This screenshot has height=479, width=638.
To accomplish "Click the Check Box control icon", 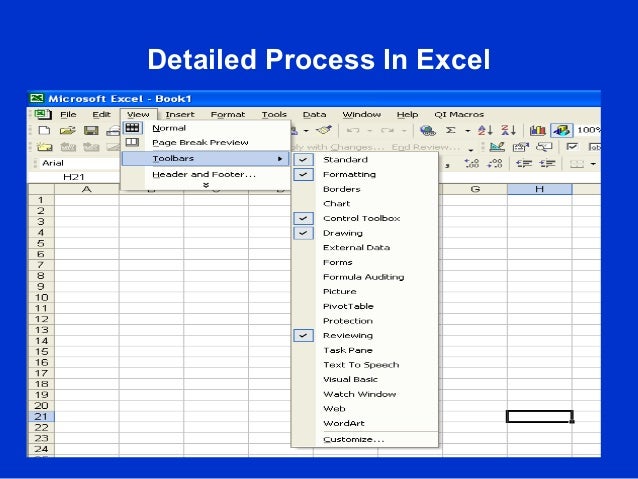I will click(x=572, y=147).
